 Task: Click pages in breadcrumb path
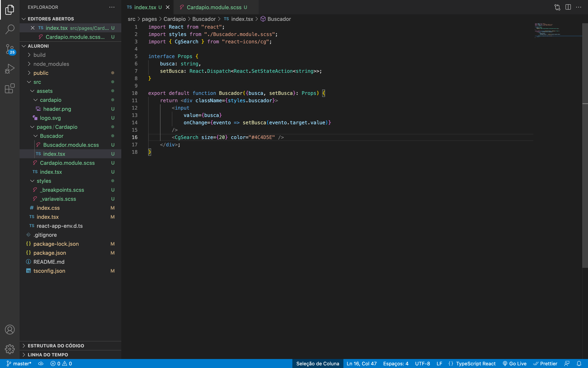click(x=149, y=19)
